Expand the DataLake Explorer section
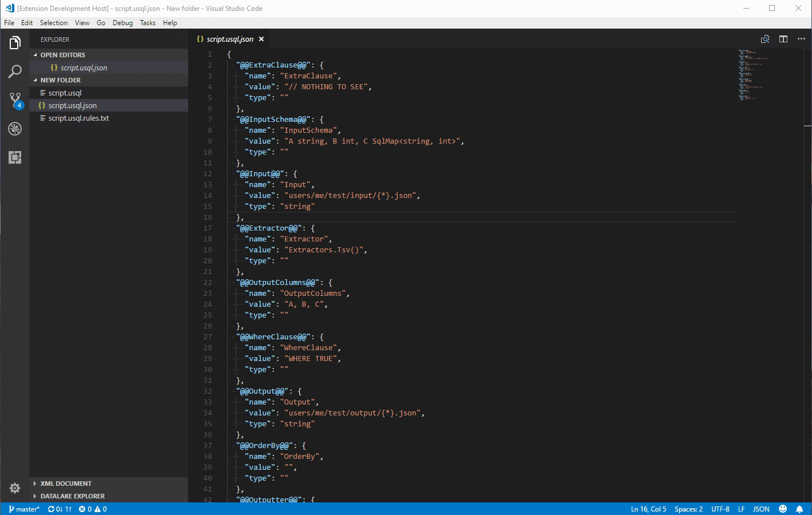 pos(109,496)
